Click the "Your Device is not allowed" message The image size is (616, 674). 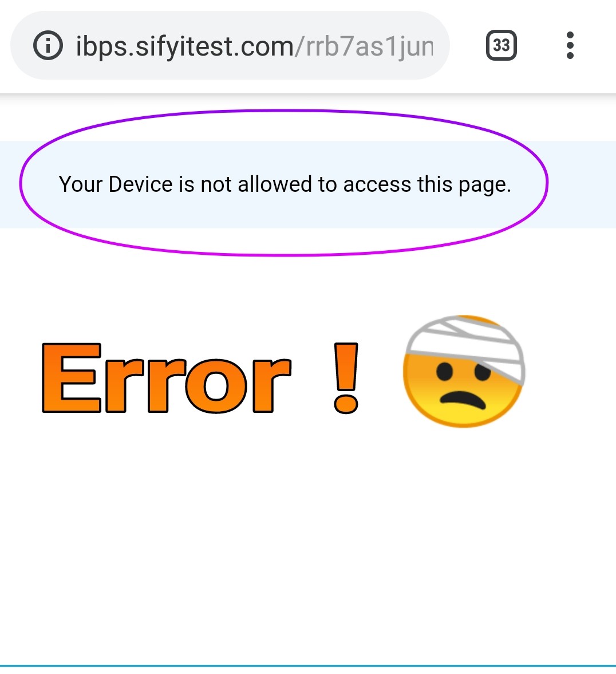click(285, 184)
